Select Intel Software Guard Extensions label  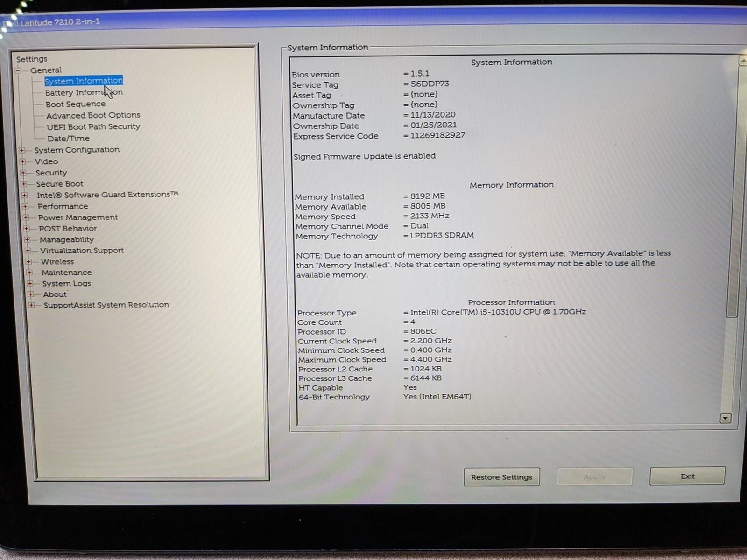(x=108, y=195)
